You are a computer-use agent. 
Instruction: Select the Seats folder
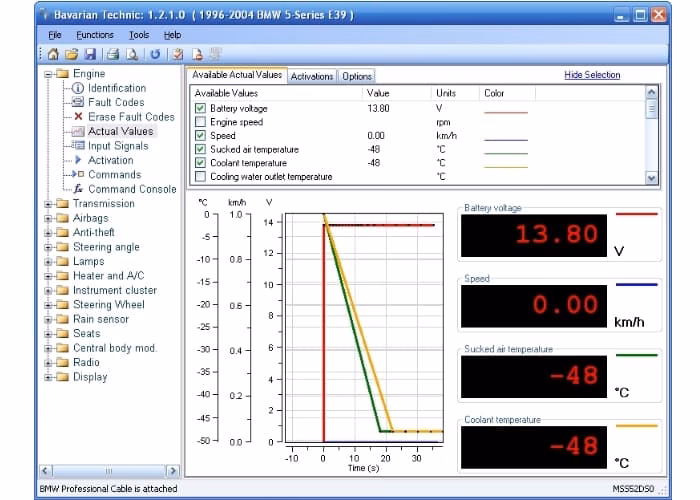pos(87,333)
